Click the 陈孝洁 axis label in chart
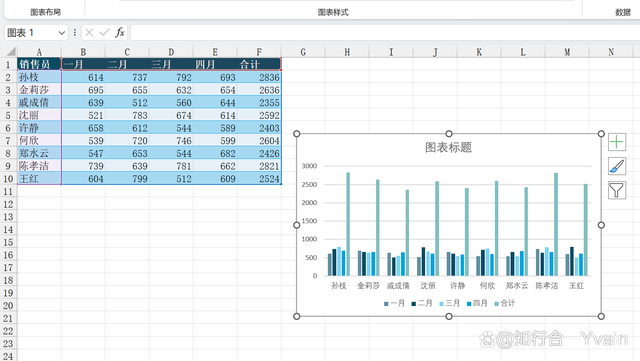This screenshot has height=361, width=640. tap(547, 286)
